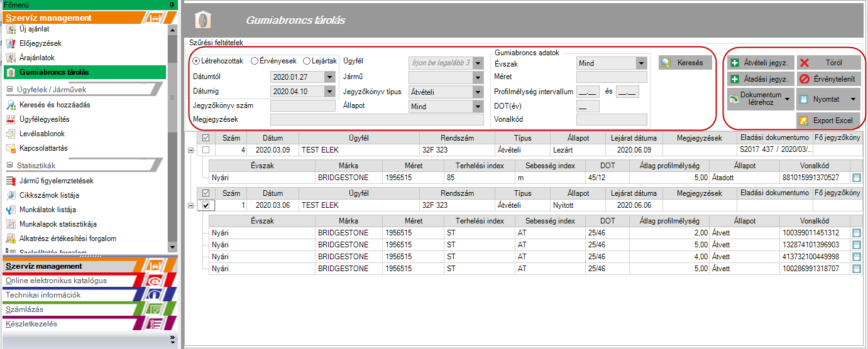Open the Dátumig date dropdown
The width and height of the screenshot is (868, 349).
point(330,91)
